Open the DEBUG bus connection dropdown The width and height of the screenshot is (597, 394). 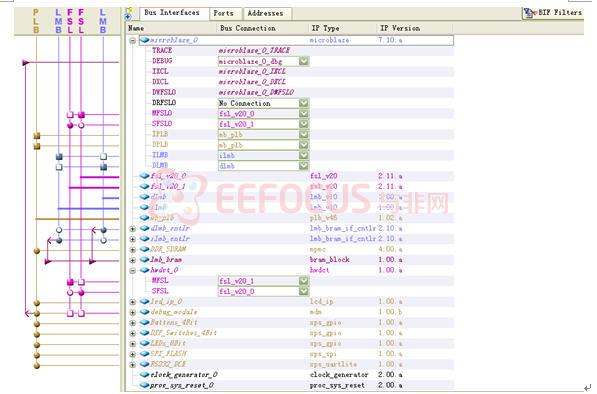[303, 61]
